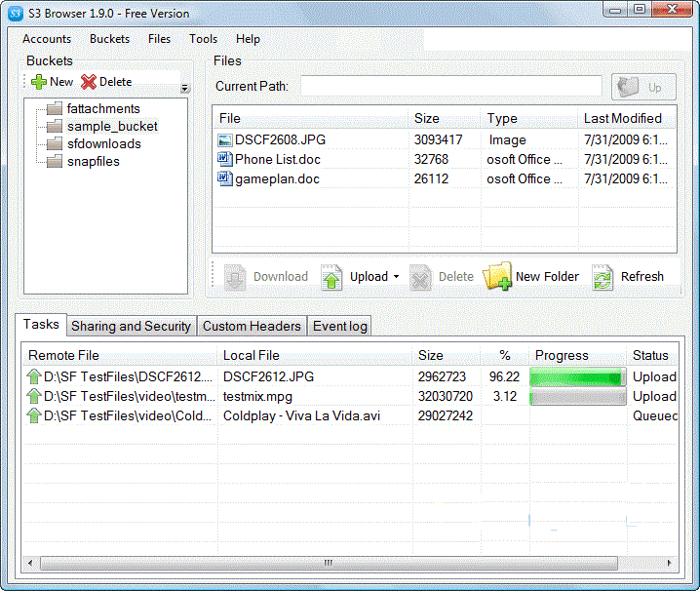Click the Up folder navigation button

[x=642, y=87]
